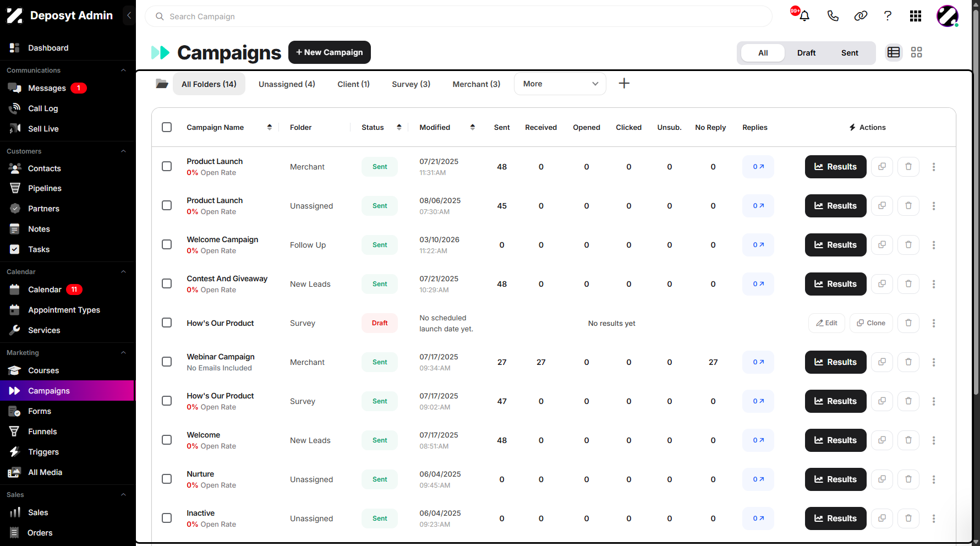Delete the Webinar Campaign row via trash icon
Screen dimensions: 980x546
[908, 362]
